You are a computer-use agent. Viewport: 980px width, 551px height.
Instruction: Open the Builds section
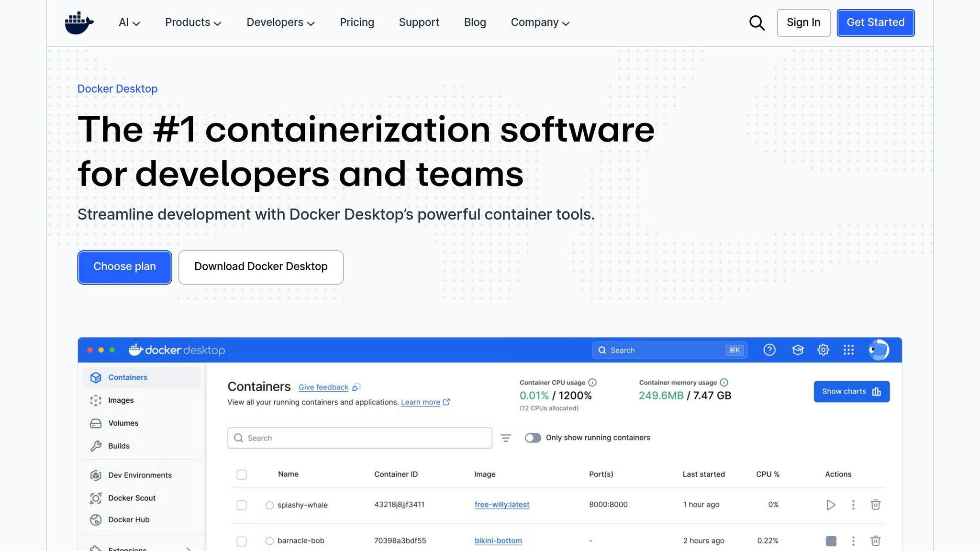(x=118, y=446)
